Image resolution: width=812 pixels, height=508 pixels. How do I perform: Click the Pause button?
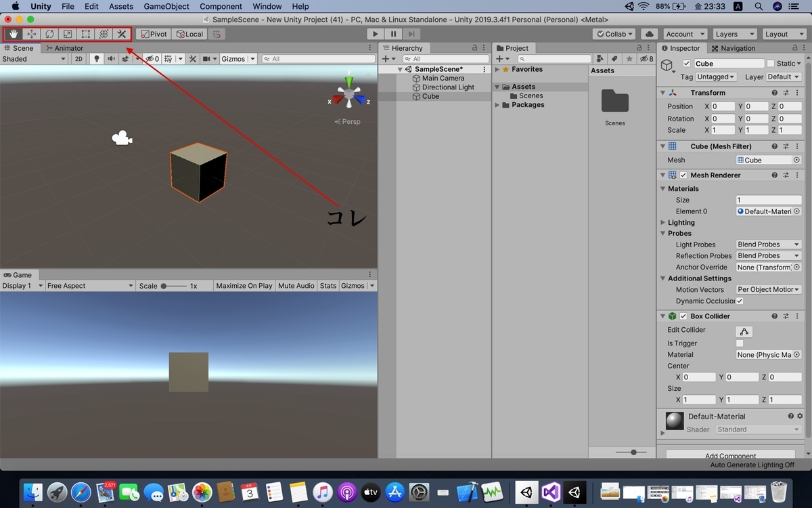pyautogui.click(x=393, y=34)
